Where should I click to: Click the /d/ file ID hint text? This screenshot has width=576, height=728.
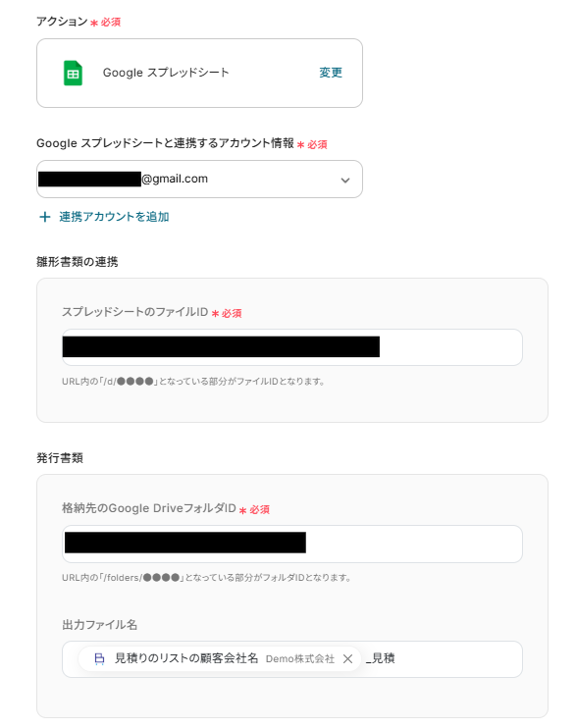(193, 382)
